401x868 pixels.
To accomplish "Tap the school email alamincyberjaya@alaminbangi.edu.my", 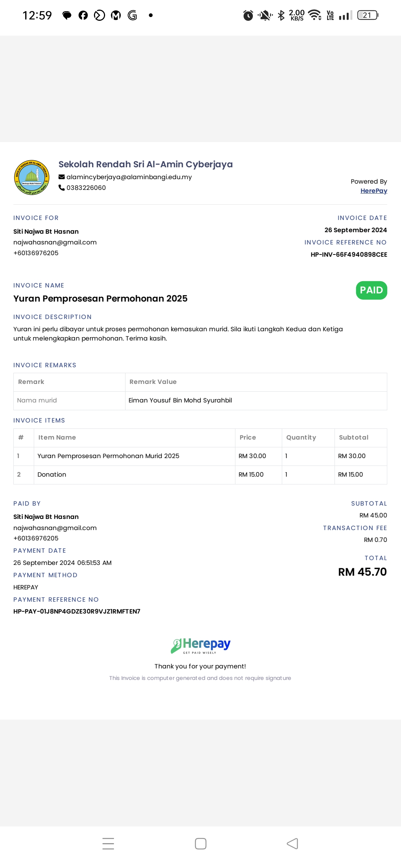I will point(129,177).
